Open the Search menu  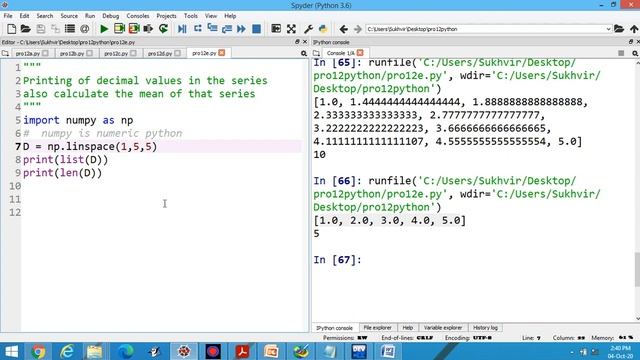pos(44,16)
